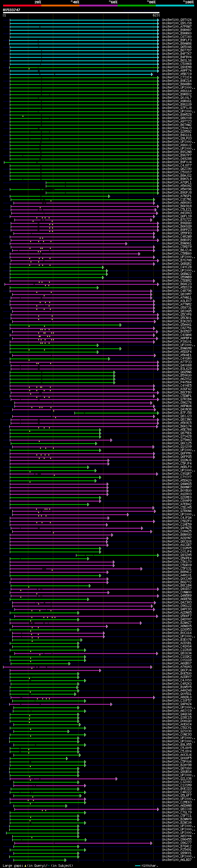Select hit label UniRef100_Q2M592
The width and height of the screenshot is (197, 868).
(x=177, y=132)
